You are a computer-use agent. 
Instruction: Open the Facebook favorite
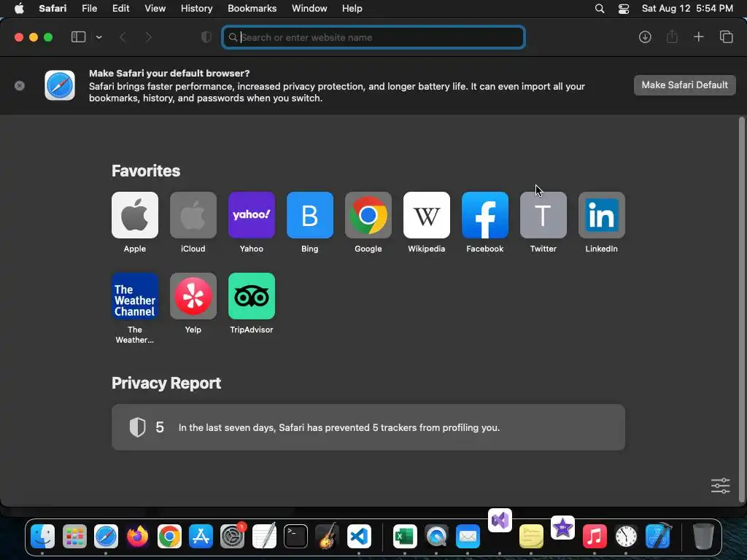point(485,215)
